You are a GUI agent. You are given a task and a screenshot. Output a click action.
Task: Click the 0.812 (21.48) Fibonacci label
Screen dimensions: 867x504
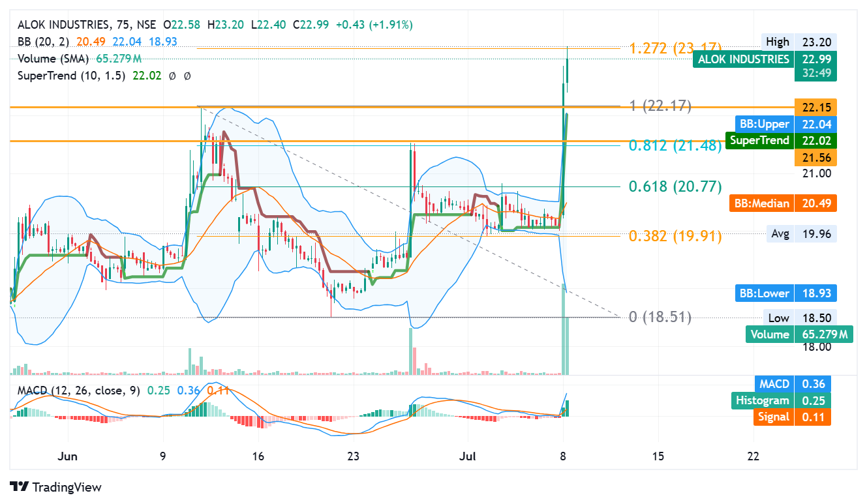(x=675, y=145)
